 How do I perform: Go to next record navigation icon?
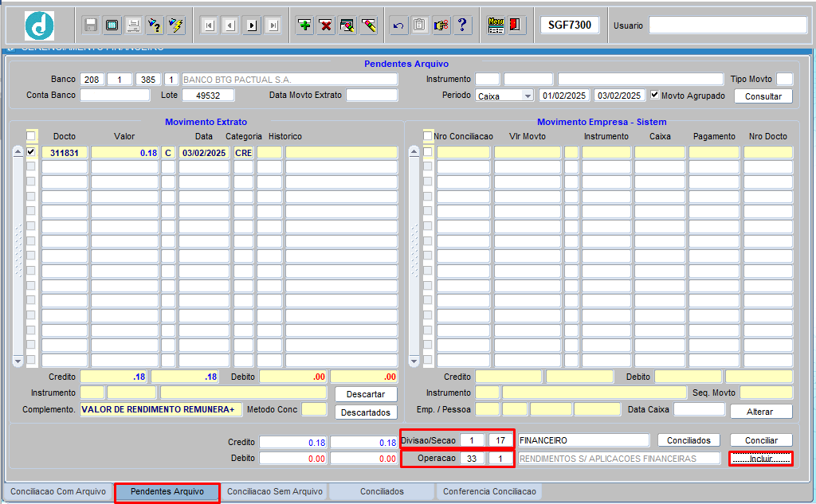pos(252,25)
